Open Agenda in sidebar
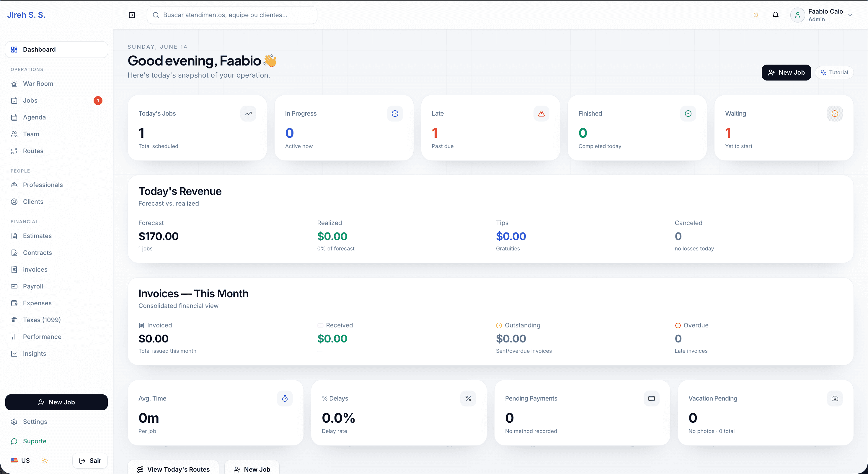Image resolution: width=868 pixels, height=474 pixels. click(57, 117)
